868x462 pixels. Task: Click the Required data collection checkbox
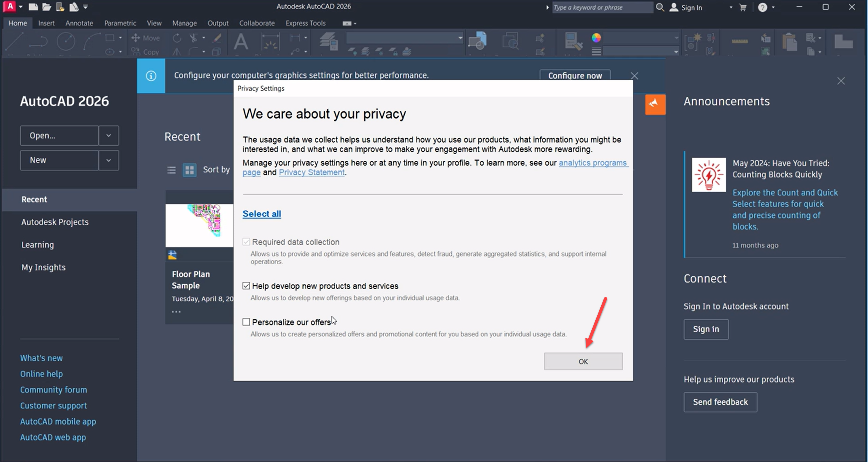(246, 242)
